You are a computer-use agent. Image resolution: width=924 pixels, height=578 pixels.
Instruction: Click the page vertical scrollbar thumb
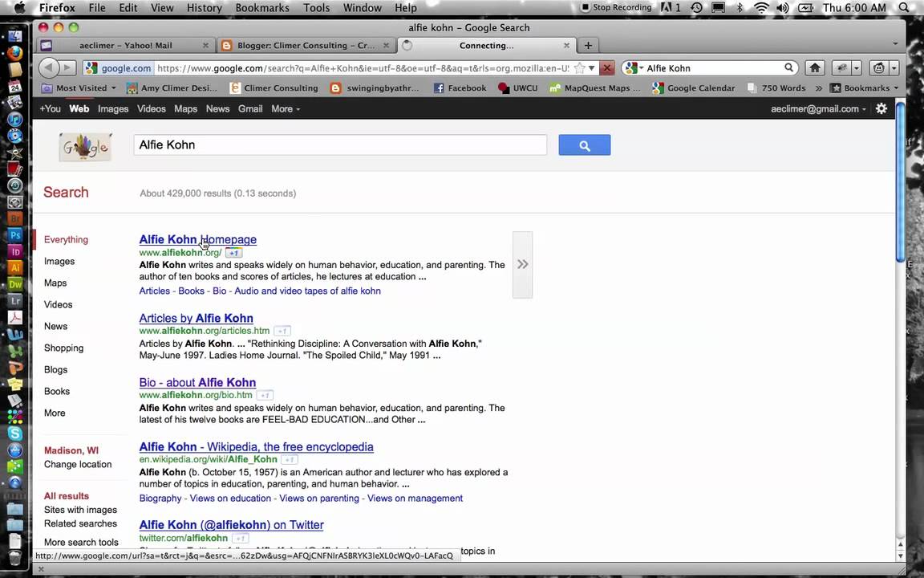click(900, 183)
